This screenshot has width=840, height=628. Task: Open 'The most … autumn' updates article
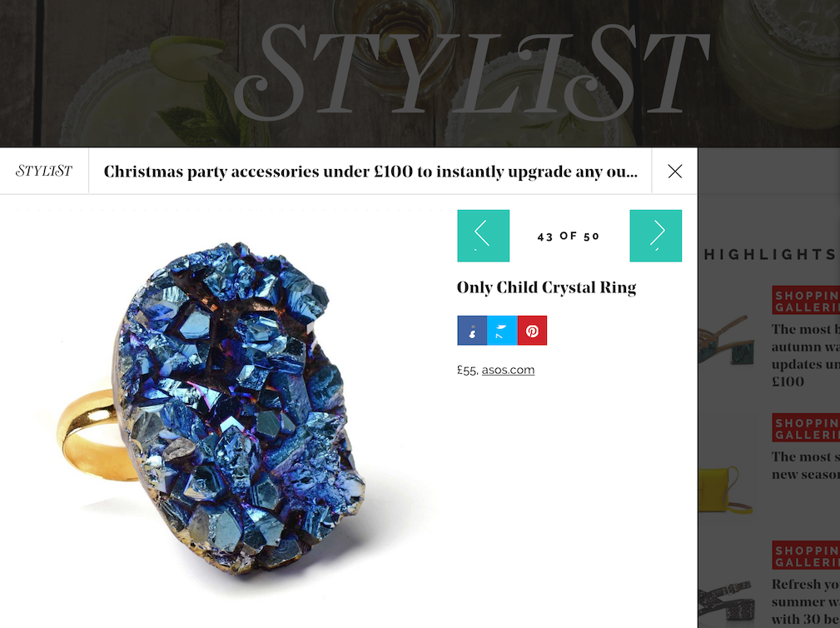point(806,355)
